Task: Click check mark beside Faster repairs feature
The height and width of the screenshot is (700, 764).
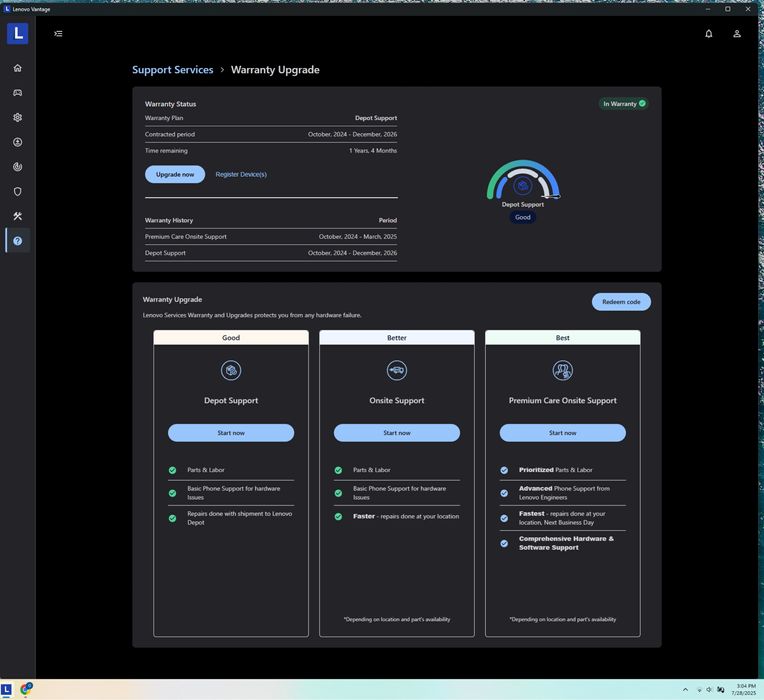Action: 338,516
